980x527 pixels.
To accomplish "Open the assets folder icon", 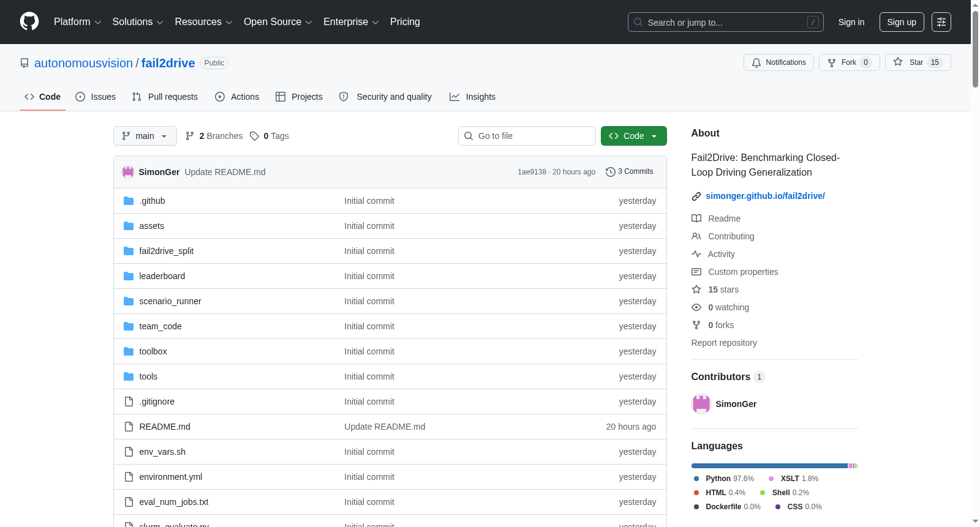I will pos(129,226).
